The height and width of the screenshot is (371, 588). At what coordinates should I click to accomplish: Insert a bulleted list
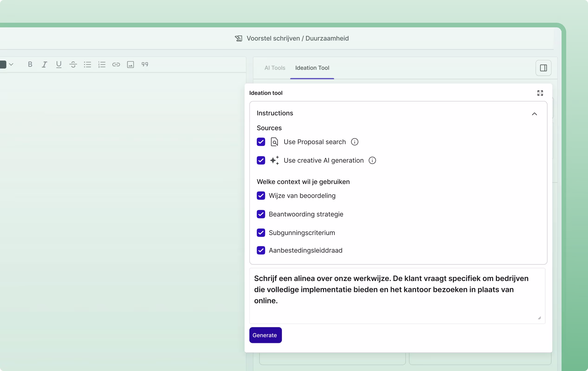pos(87,64)
